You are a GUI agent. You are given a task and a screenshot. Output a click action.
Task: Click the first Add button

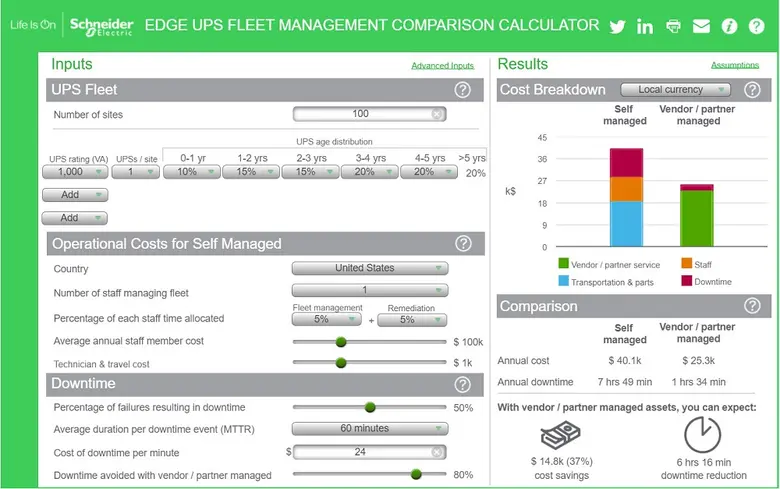[x=74, y=195]
